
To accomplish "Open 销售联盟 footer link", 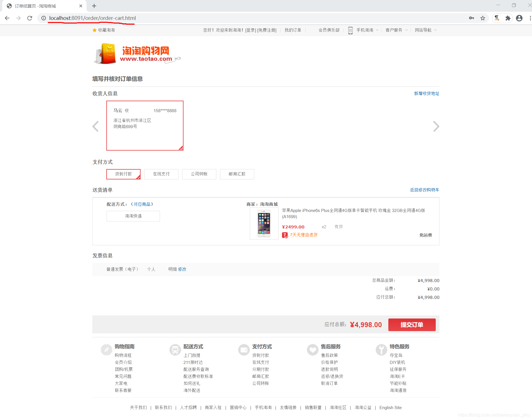I will tap(313, 407).
